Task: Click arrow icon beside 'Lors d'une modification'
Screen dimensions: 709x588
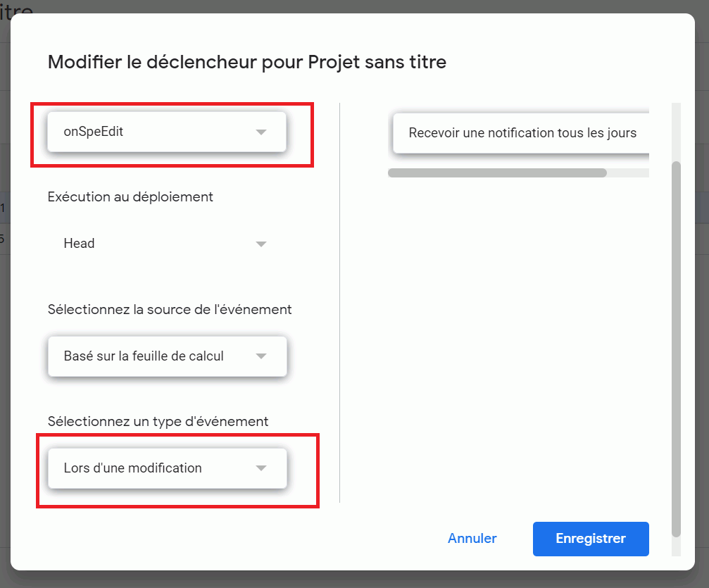Action: click(x=261, y=468)
